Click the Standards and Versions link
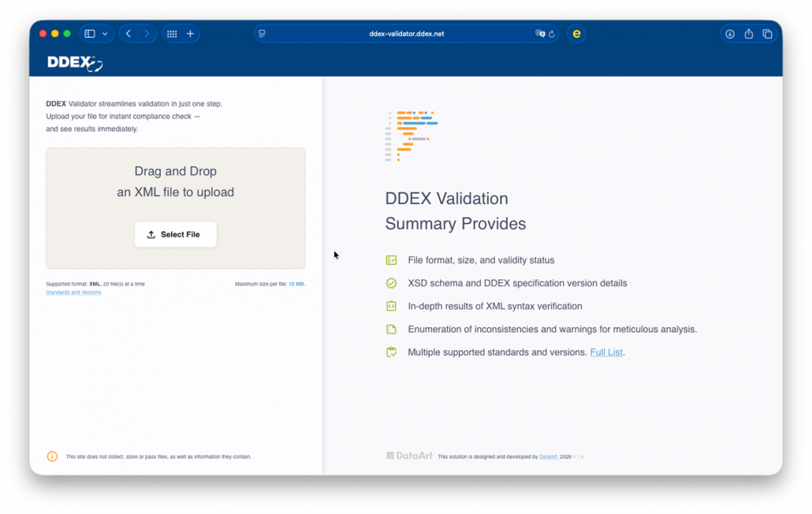The width and height of the screenshot is (812, 514). [73, 292]
